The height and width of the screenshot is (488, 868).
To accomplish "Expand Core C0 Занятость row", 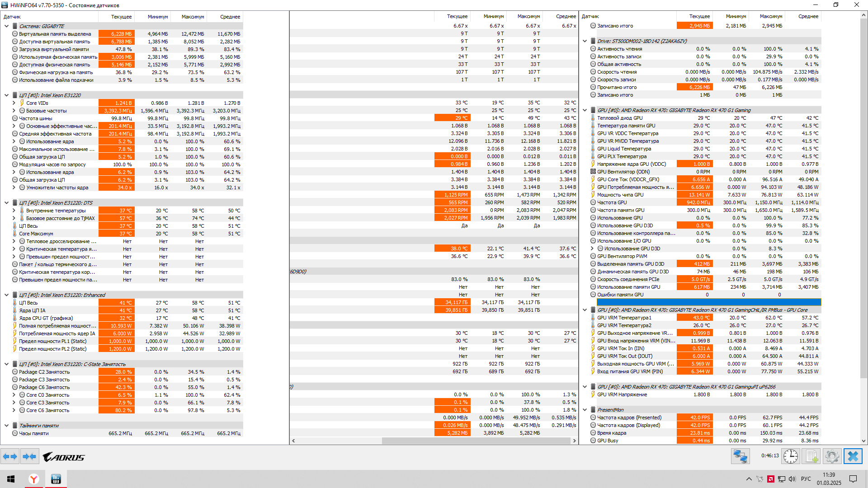I will [x=14, y=395].
